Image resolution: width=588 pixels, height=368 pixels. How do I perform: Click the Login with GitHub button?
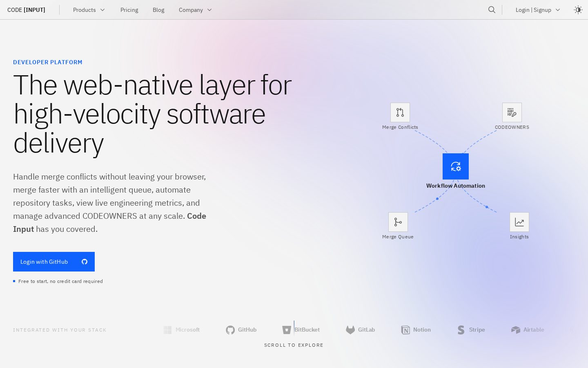point(54,262)
